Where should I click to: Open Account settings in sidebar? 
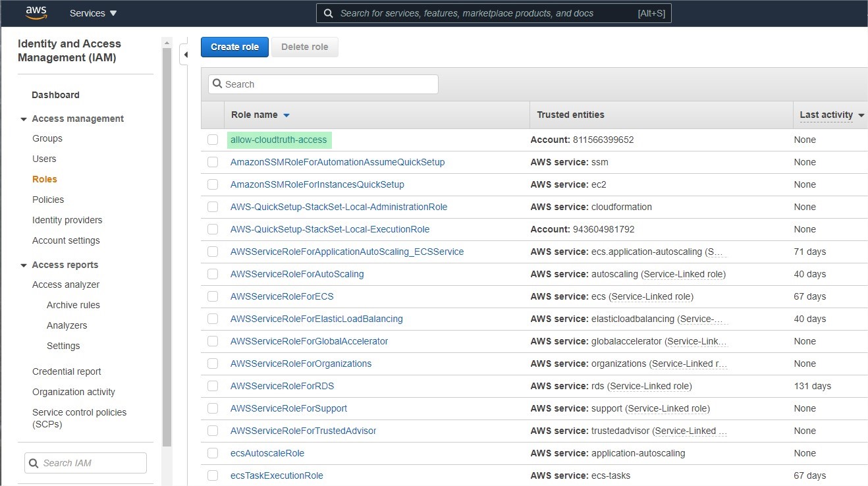coord(66,240)
